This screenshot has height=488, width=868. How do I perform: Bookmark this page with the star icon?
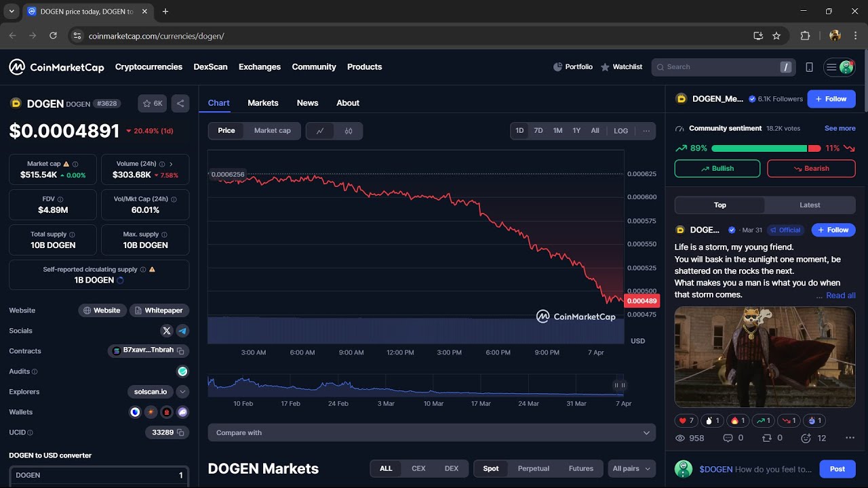click(776, 36)
